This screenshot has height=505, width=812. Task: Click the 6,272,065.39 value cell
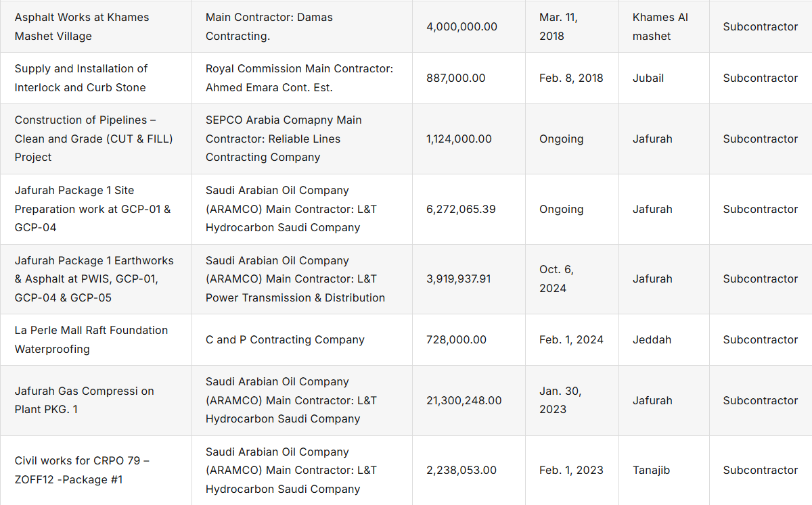click(461, 210)
